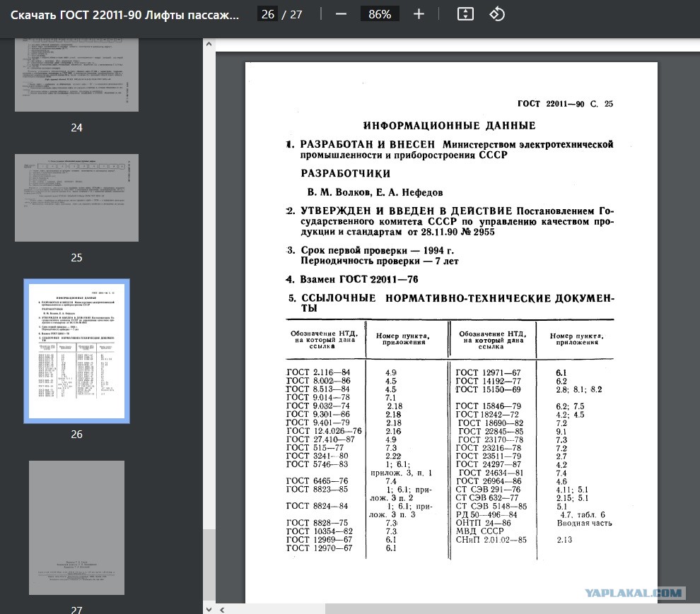
Task: Click the ГОСТ 22011—90 С. 25 page header
Action: tap(565, 104)
